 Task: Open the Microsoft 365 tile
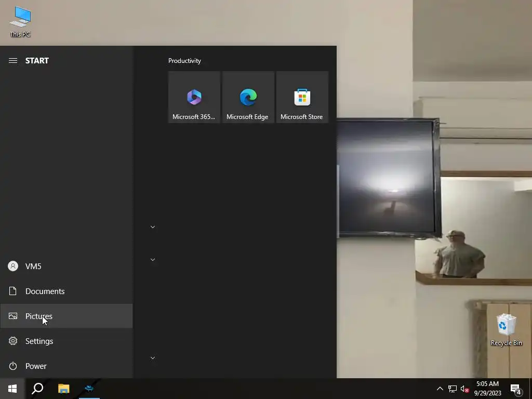(x=194, y=97)
